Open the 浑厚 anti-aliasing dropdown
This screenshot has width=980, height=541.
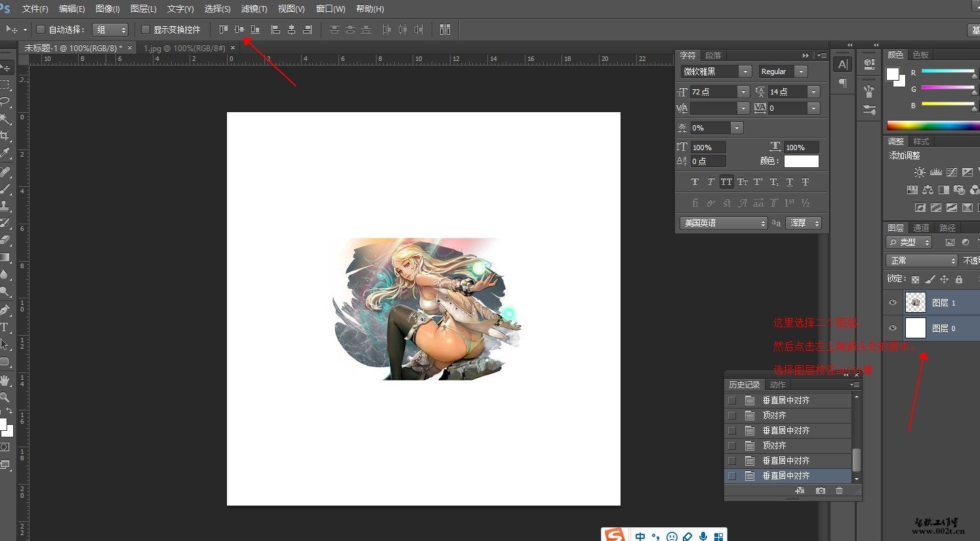pyautogui.click(x=804, y=223)
